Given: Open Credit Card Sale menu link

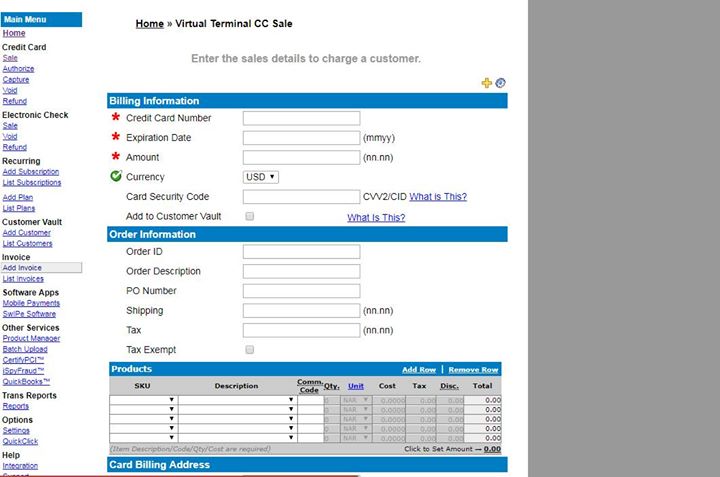Looking at the screenshot, I should (x=10, y=58).
